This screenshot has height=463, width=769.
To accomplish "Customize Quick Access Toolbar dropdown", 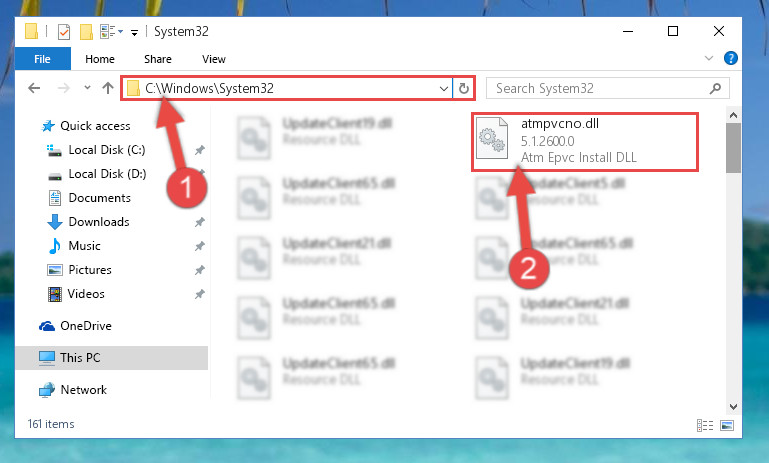I will point(134,33).
